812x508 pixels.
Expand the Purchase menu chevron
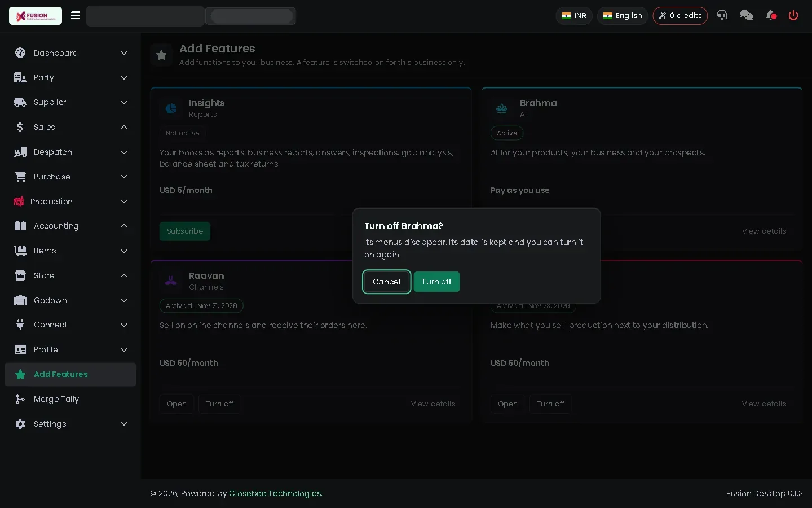click(124, 177)
